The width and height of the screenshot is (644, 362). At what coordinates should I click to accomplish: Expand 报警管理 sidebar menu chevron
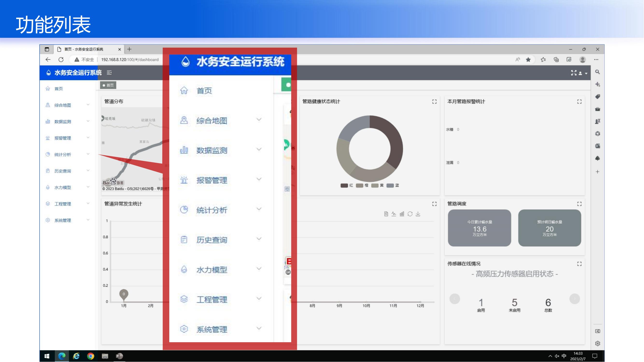tap(88, 138)
